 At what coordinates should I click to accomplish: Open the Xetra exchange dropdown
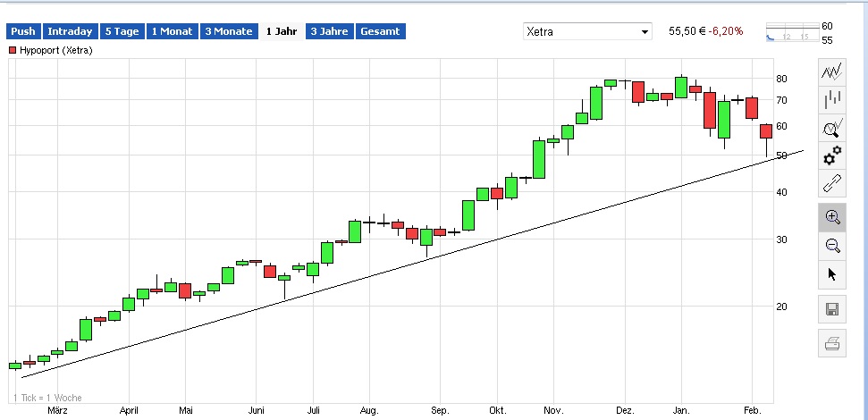click(588, 31)
